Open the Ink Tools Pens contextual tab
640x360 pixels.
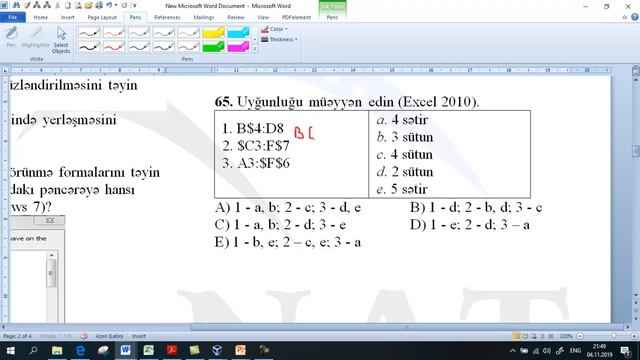tap(332, 18)
